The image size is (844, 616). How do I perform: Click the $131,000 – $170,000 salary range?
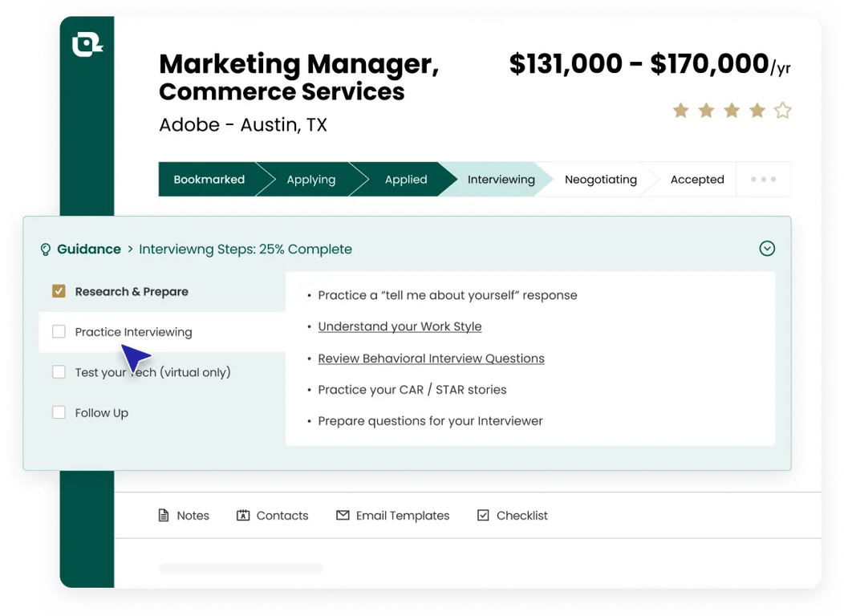point(650,64)
